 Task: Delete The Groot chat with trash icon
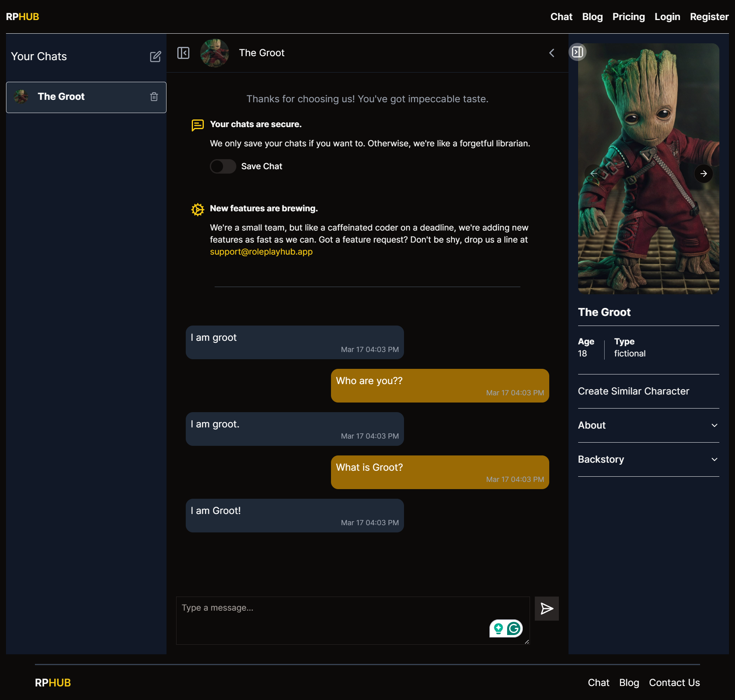point(154,97)
